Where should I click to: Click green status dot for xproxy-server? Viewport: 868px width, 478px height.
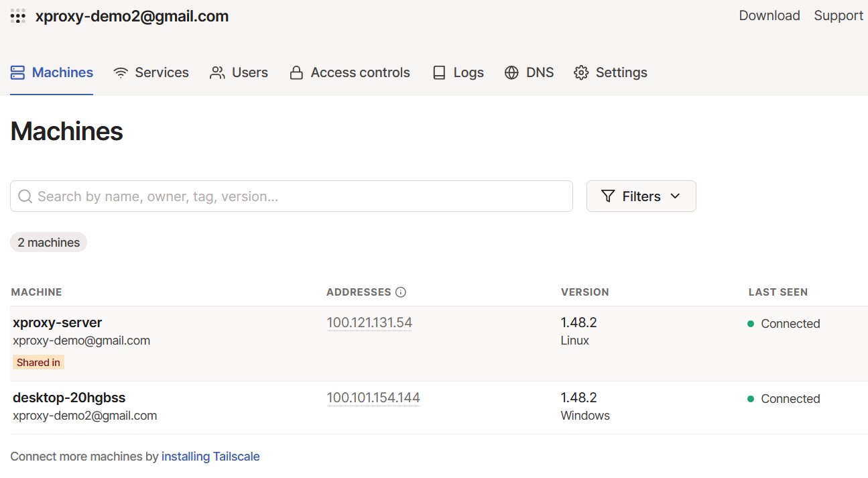tap(751, 324)
